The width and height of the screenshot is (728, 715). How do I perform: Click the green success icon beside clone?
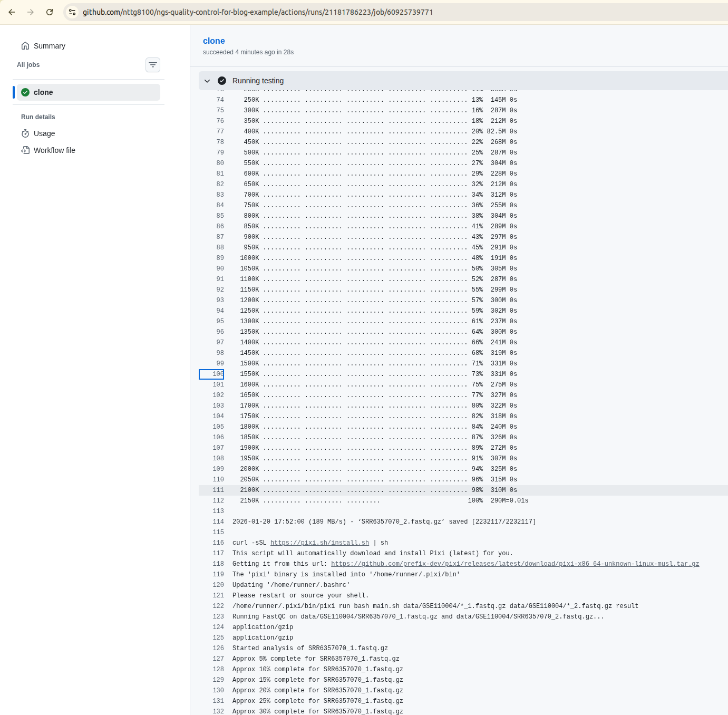[x=25, y=92]
